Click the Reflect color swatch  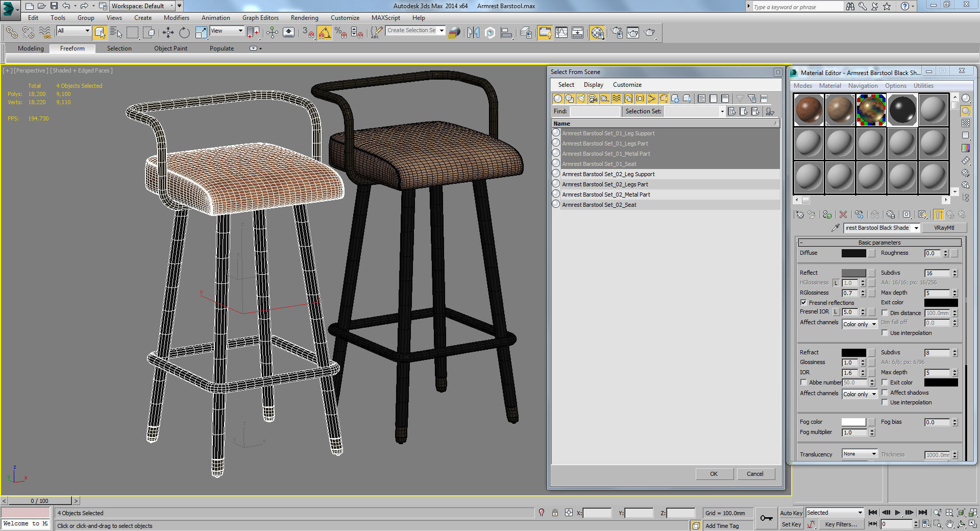853,273
